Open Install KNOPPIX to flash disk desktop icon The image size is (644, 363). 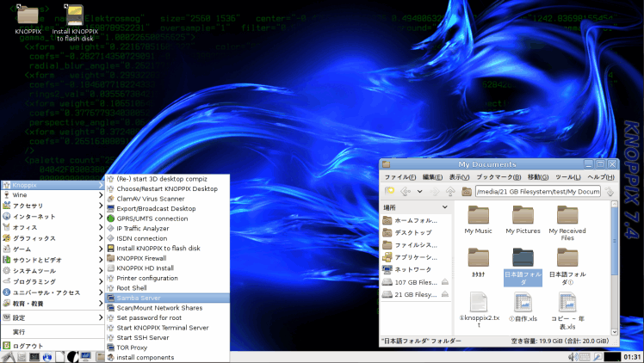pos(75,22)
